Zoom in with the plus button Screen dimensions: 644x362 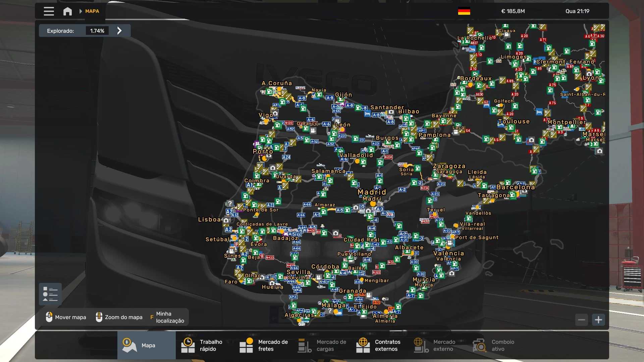(x=598, y=320)
